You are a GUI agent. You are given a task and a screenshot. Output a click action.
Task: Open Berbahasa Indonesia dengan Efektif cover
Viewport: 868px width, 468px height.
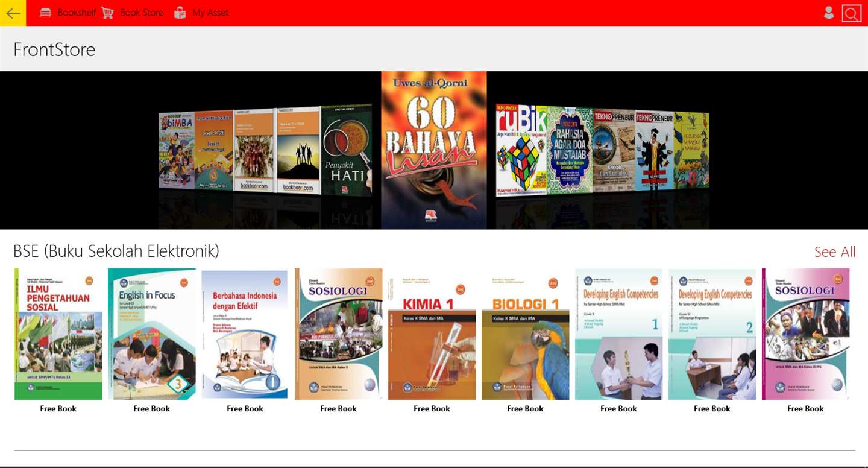pos(245,334)
